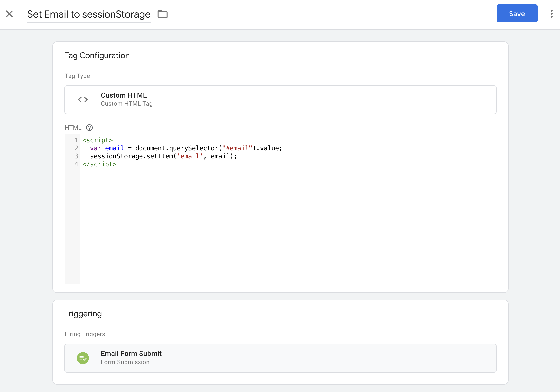Click the Triggering section heading
Screen dimensions: 560x392
coord(83,314)
